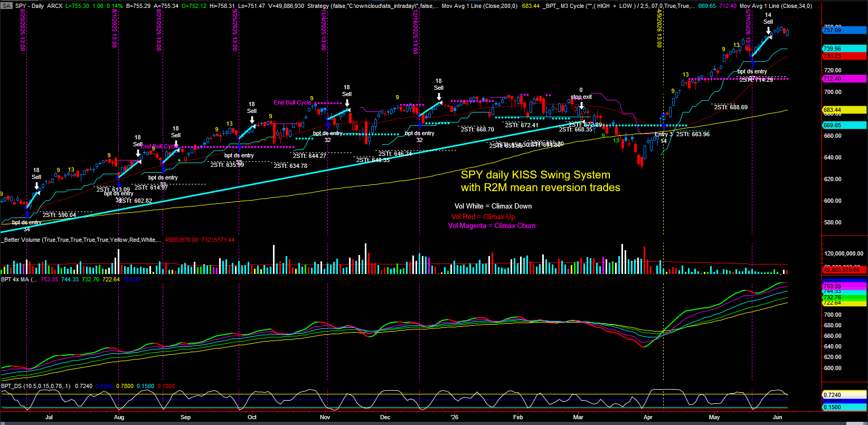Click the 14 Sell signal arrow
This screenshot has width=868, height=425.
[768, 31]
